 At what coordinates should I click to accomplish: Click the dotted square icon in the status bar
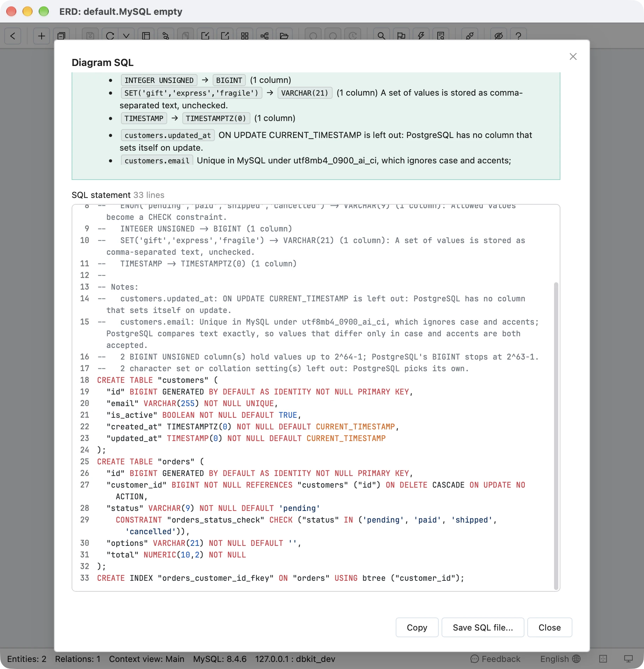[603, 659]
